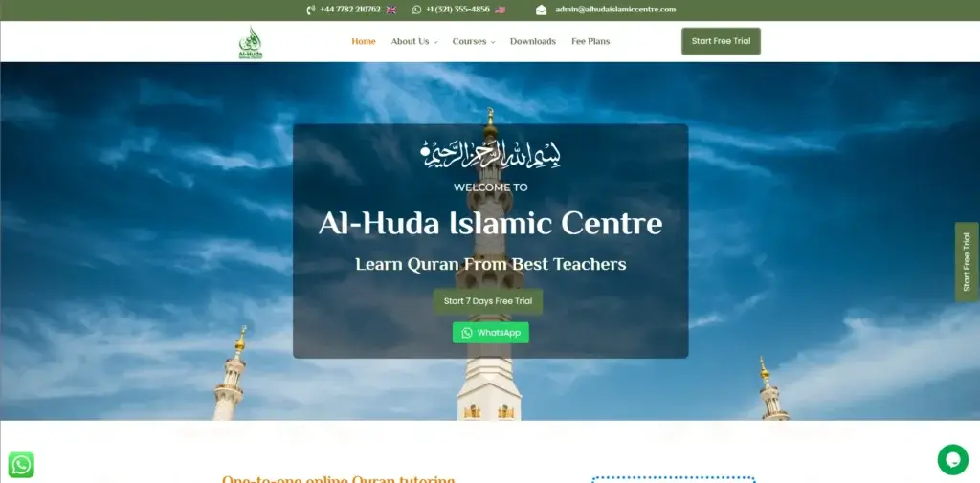Viewport: 980px width, 483px height.
Task: Click the phone icon beside +44 number
Action: (311, 10)
